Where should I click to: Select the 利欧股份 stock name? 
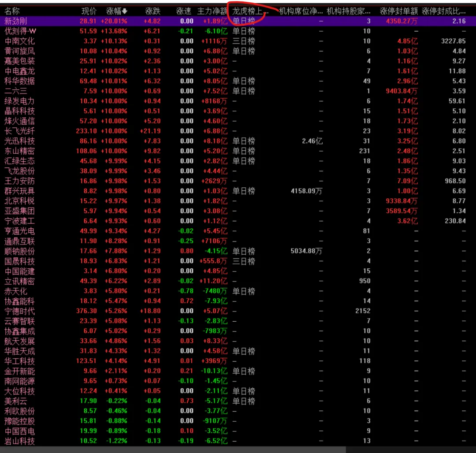click(x=20, y=411)
